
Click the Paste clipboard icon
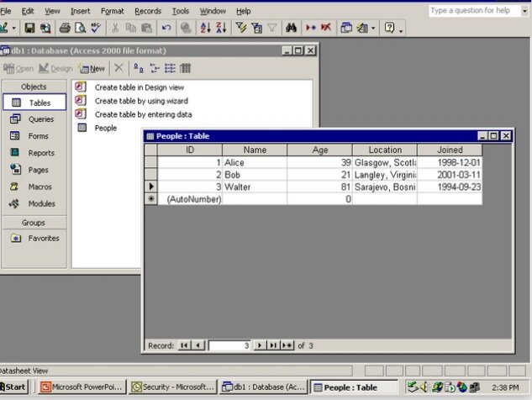click(146, 28)
